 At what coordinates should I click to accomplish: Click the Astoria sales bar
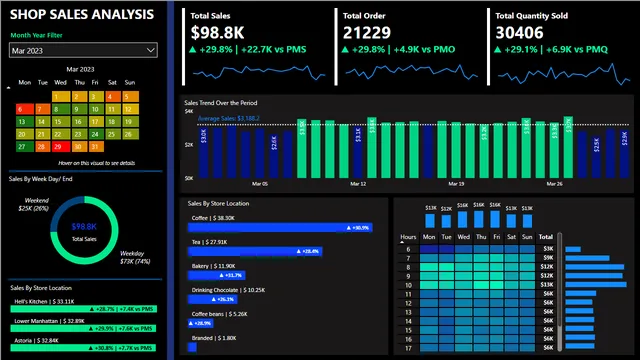pyautogui.click(x=83, y=348)
